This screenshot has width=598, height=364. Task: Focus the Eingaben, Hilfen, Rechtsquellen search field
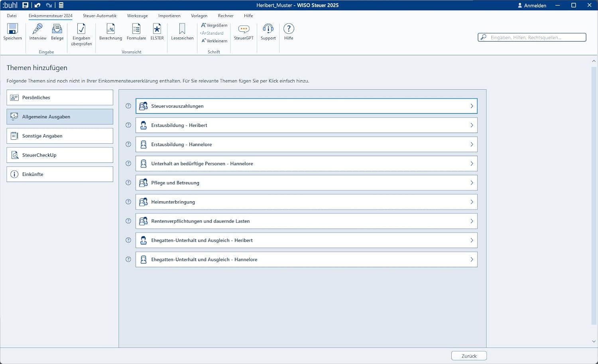[x=532, y=37]
